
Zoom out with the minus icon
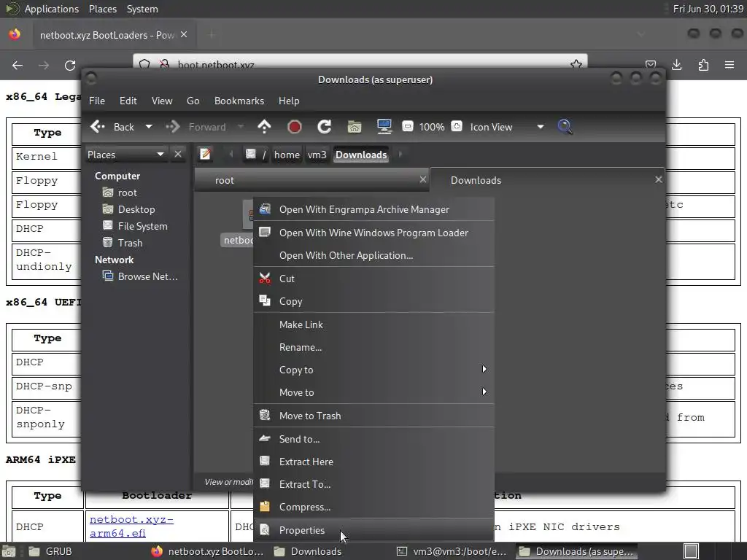point(407,126)
